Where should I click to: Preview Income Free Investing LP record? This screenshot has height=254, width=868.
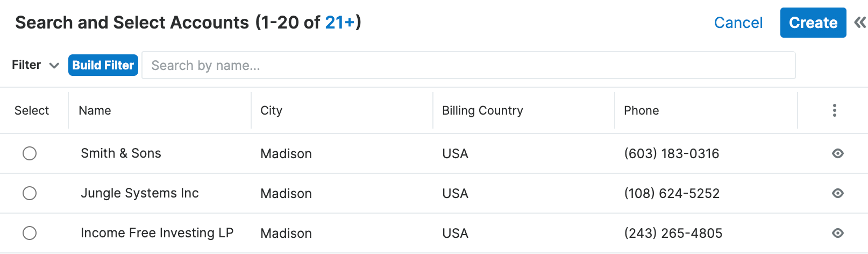click(837, 233)
